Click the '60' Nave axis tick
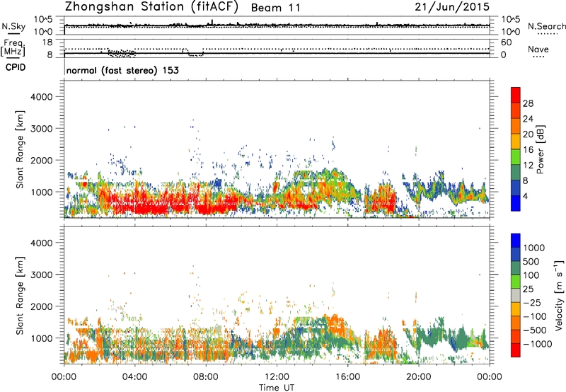The width and height of the screenshot is (566, 392). click(x=506, y=42)
